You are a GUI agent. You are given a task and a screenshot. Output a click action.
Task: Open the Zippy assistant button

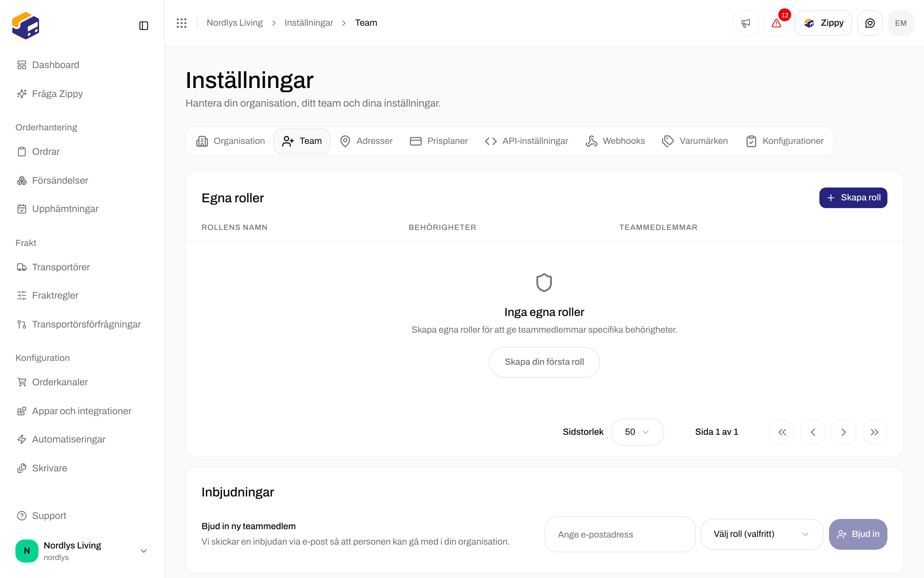[x=823, y=23]
